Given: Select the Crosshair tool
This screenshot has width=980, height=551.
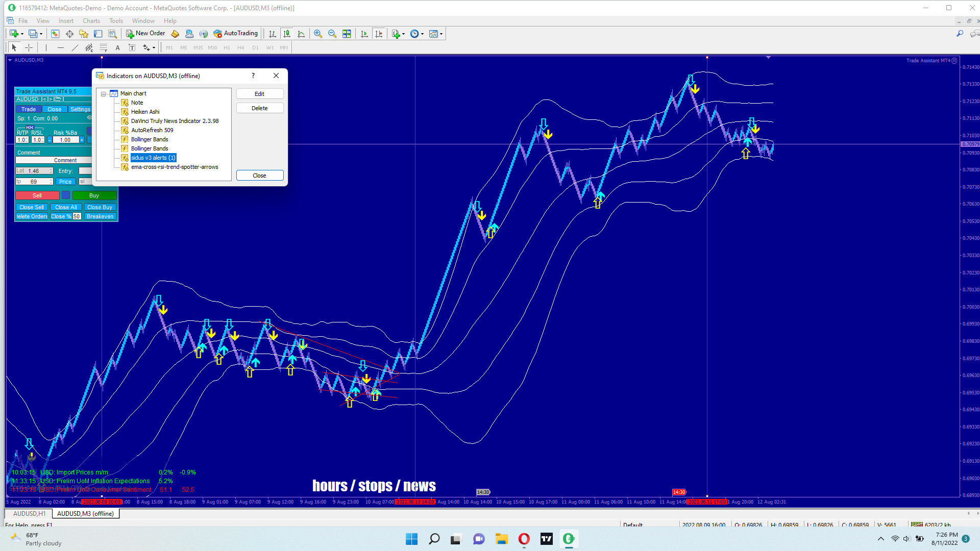Looking at the screenshot, I should [29, 47].
